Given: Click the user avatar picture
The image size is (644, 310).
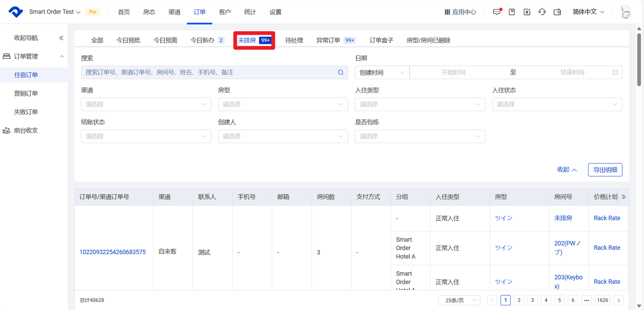Looking at the screenshot, I should 625,12.
